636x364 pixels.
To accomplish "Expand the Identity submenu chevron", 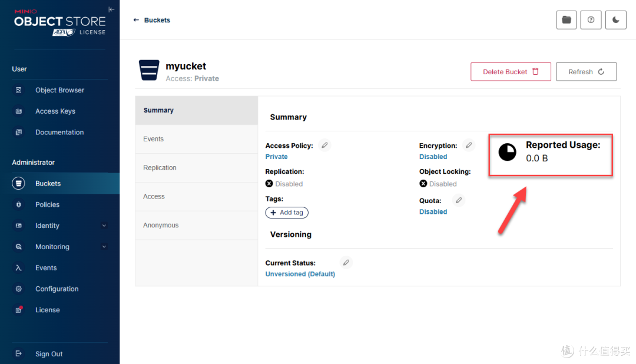I will 104,226.
